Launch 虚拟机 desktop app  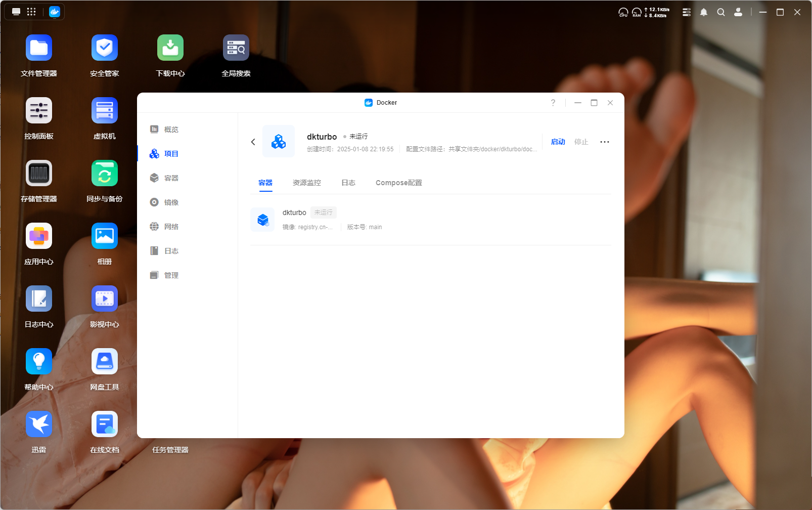105,111
